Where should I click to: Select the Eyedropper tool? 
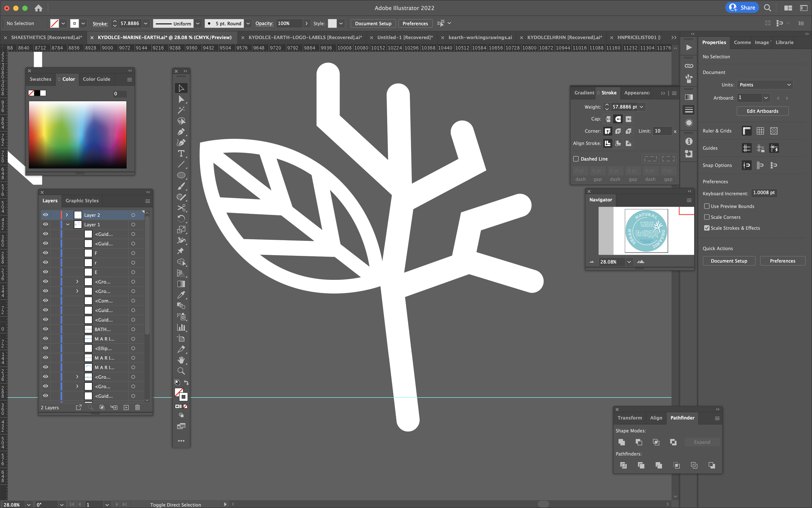click(181, 295)
